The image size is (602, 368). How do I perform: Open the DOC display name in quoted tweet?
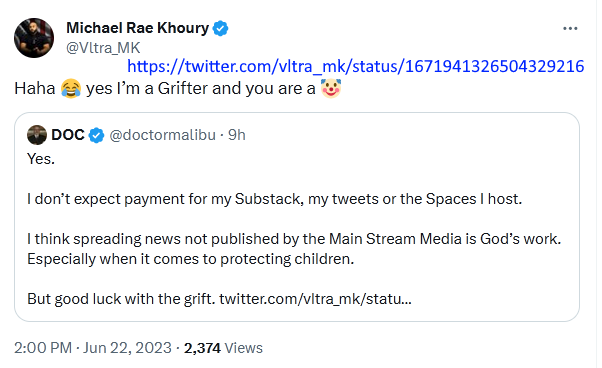coord(68,135)
